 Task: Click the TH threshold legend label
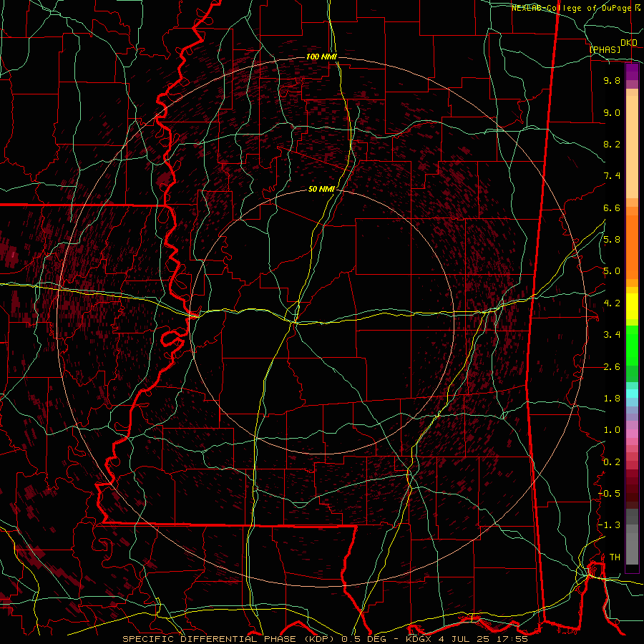coord(615,557)
